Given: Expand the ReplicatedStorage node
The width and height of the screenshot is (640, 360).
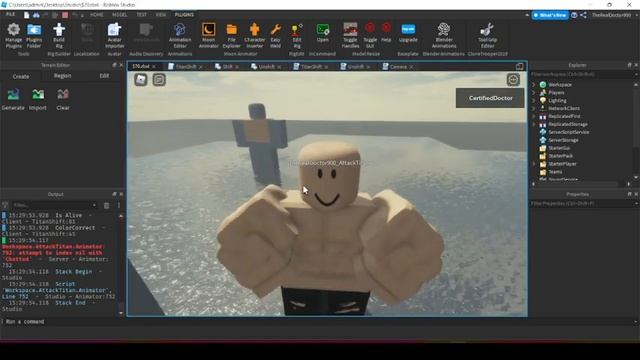Looking at the screenshot, I should pos(534,124).
